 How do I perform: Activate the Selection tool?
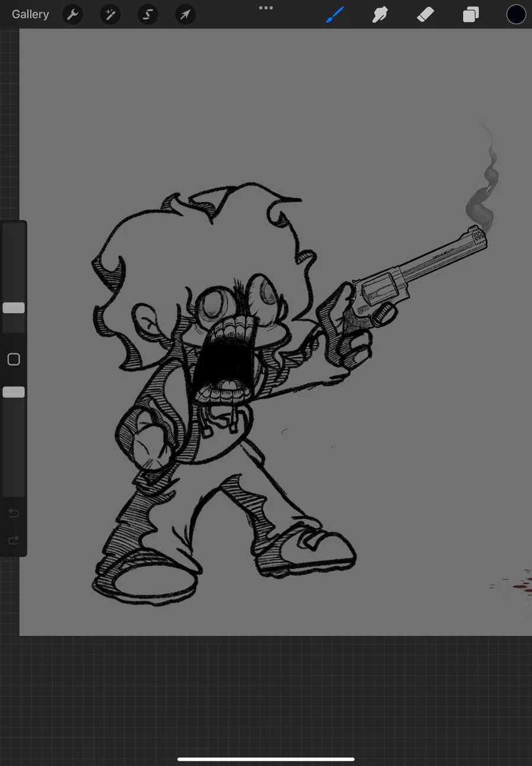tap(148, 14)
